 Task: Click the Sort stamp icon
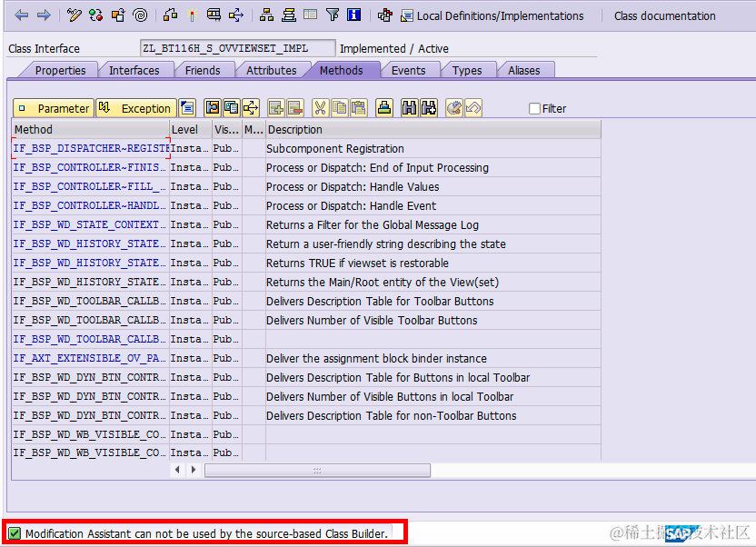(383, 108)
